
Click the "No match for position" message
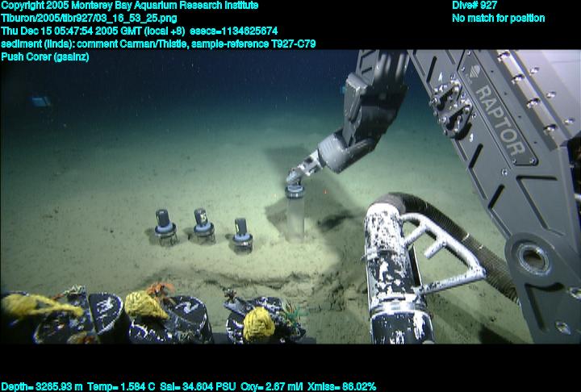click(x=498, y=18)
